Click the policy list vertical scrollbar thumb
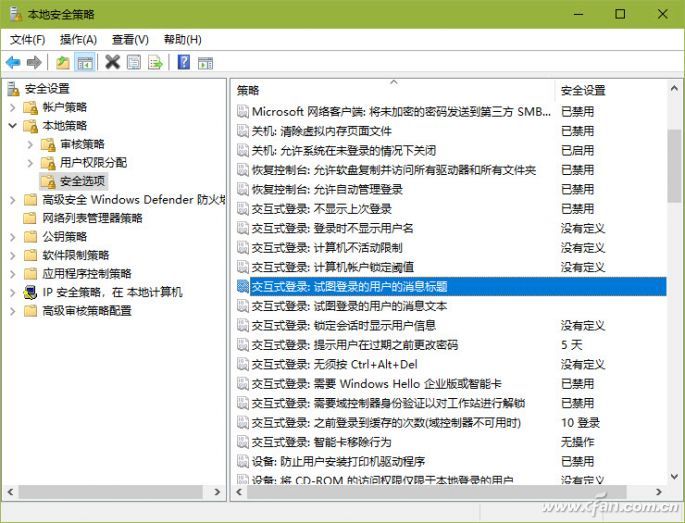This screenshot has height=523, width=685. coord(674,166)
